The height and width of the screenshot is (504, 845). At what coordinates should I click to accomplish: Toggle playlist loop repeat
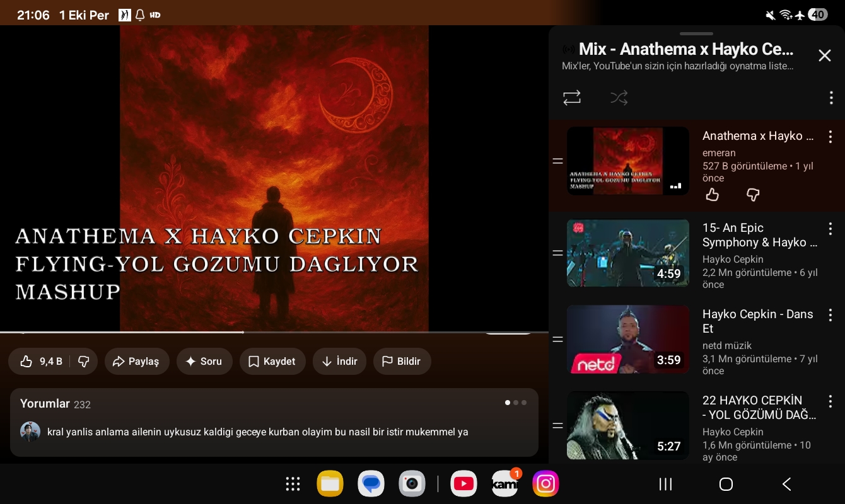(x=572, y=98)
